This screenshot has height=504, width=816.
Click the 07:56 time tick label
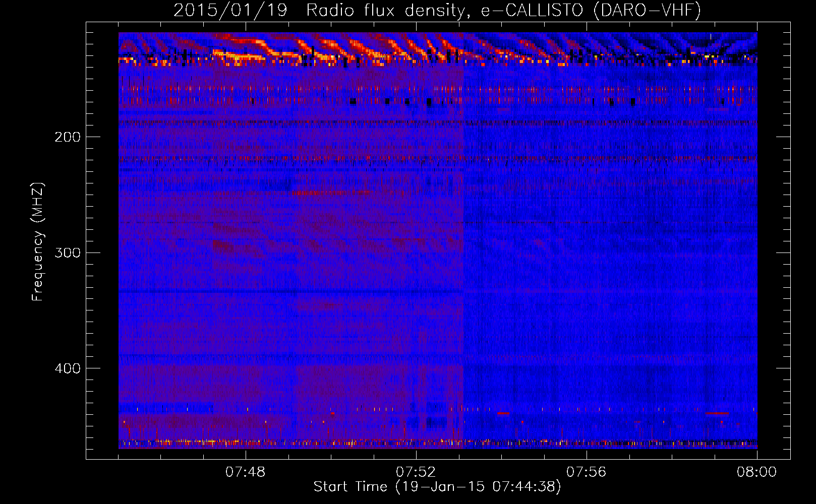[x=587, y=472]
